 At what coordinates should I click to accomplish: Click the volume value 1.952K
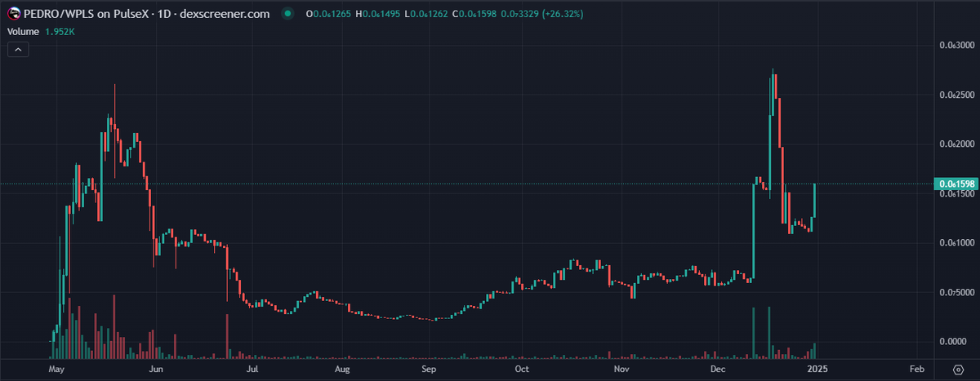pos(60,32)
